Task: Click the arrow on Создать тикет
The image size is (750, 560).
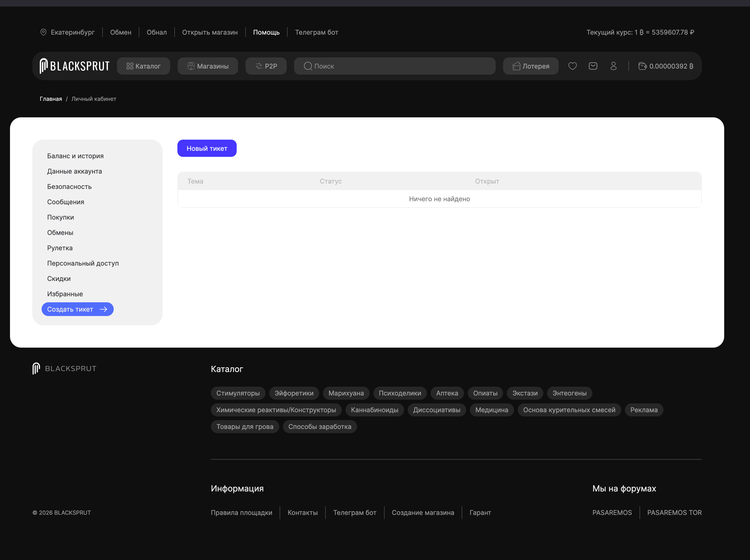Action: (104, 309)
